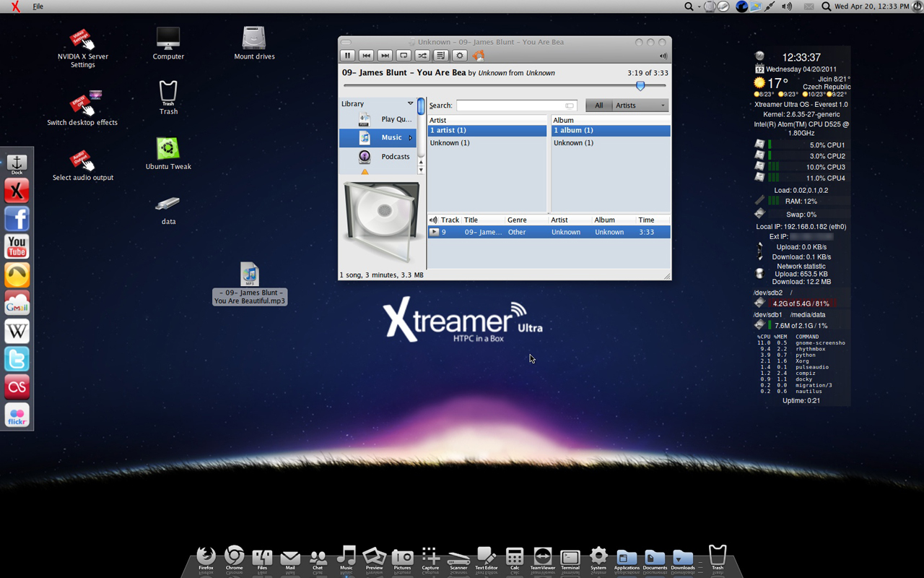Select '1 album (1)' in the Album list
This screenshot has height=578, width=924.
click(x=611, y=130)
